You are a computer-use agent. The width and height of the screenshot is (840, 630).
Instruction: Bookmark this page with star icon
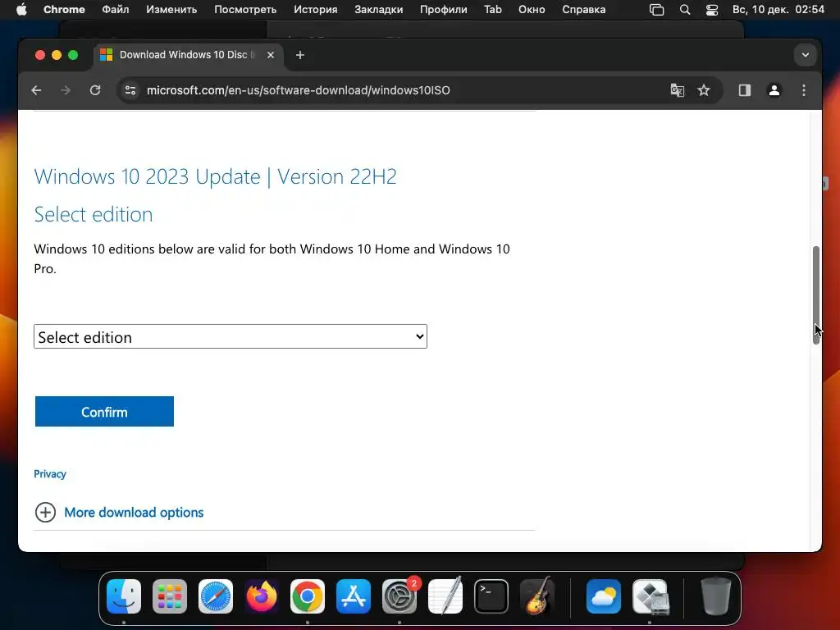704,90
